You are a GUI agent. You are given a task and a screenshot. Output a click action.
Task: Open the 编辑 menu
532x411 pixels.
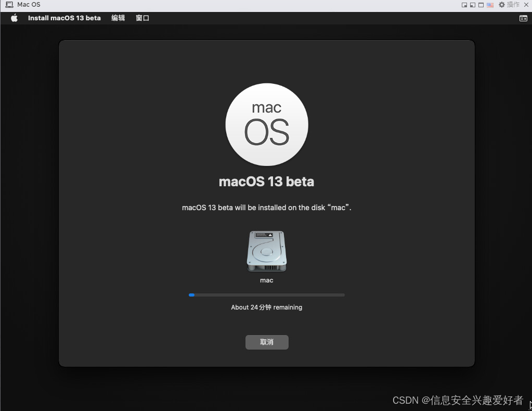118,18
